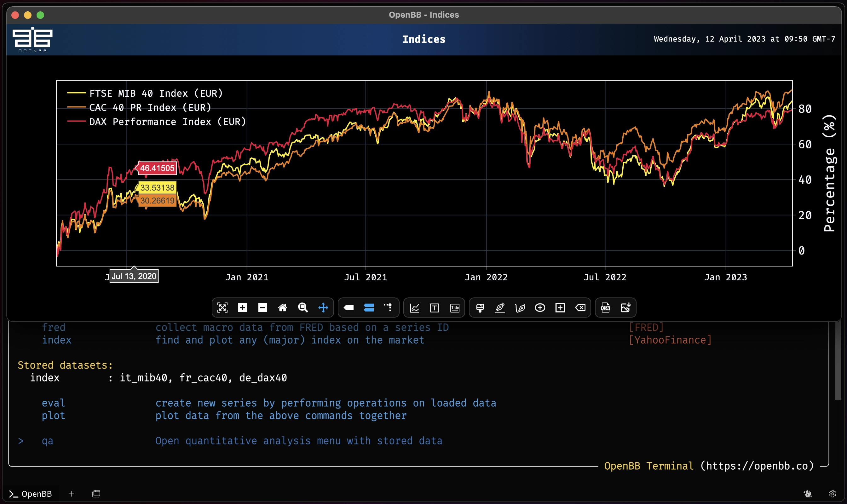The image size is (847, 504).
Task: Click the Jan 2021 axis label
Action: click(x=247, y=277)
